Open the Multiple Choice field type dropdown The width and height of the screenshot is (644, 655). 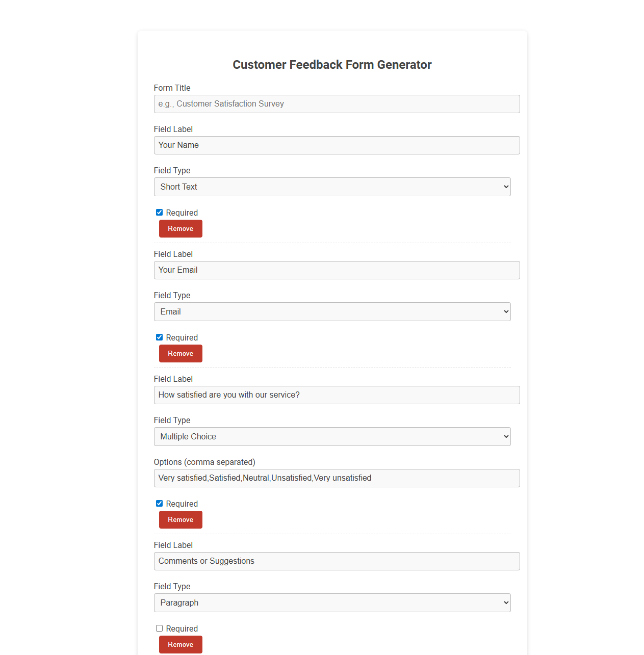click(x=332, y=436)
